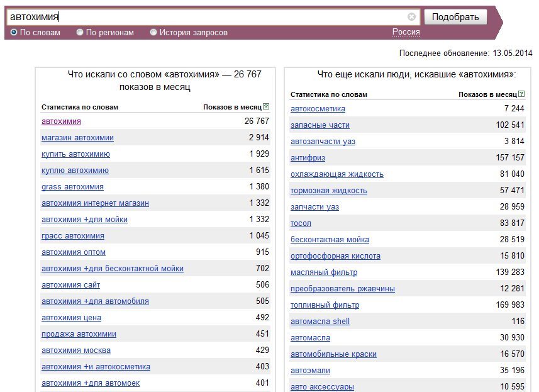Select the 'История запросов' radio button
This screenshot has width=539, height=392.
point(153,32)
